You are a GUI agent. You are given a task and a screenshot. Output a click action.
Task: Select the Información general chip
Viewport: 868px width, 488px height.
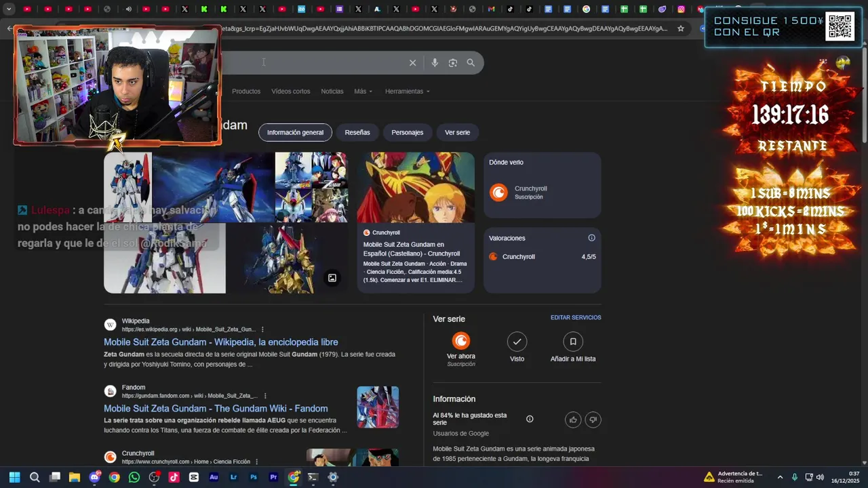tap(295, 132)
